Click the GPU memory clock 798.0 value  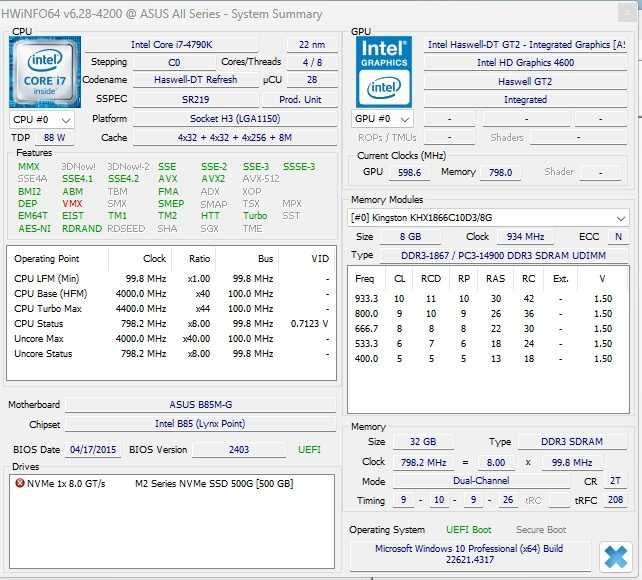click(500, 173)
